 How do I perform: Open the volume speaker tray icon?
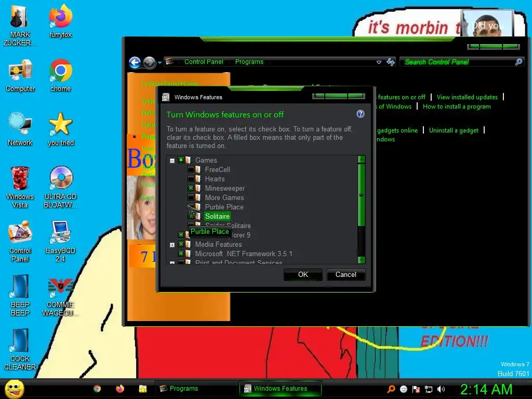pyautogui.click(x=441, y=389)
